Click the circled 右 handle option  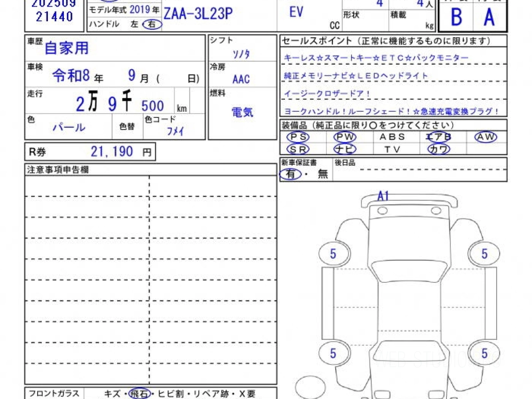[152, 24]
